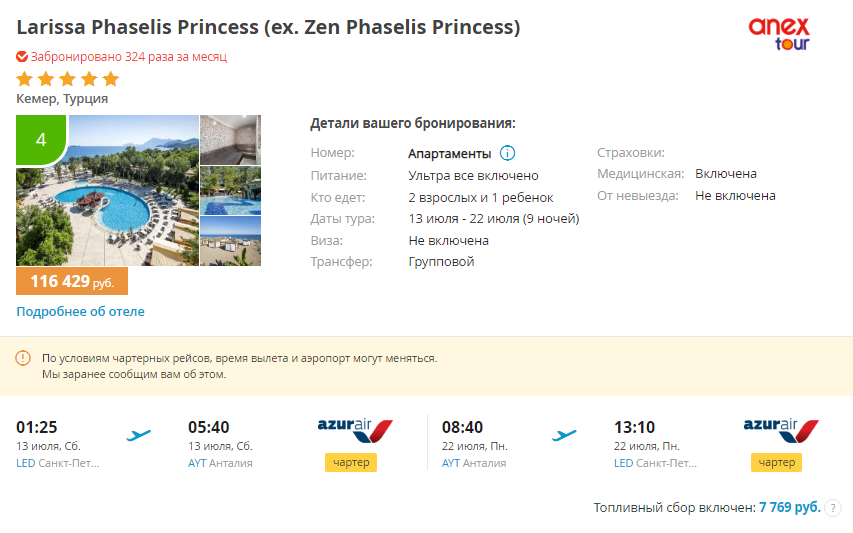Screen dimensions: 853x533
Task: Click the outbound 'чартер' badge
Action: pos(351,462)
